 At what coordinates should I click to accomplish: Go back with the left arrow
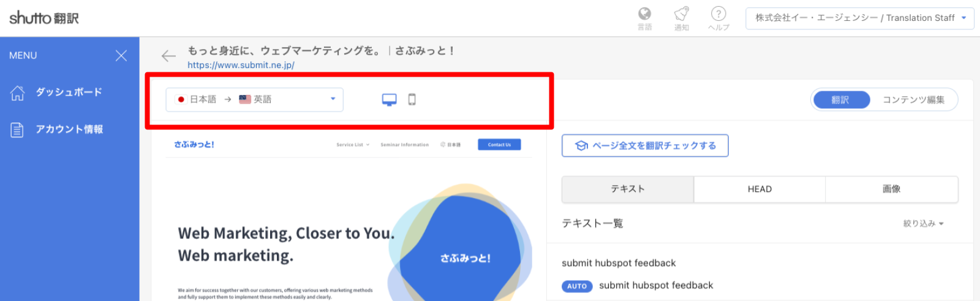point(168,56)
